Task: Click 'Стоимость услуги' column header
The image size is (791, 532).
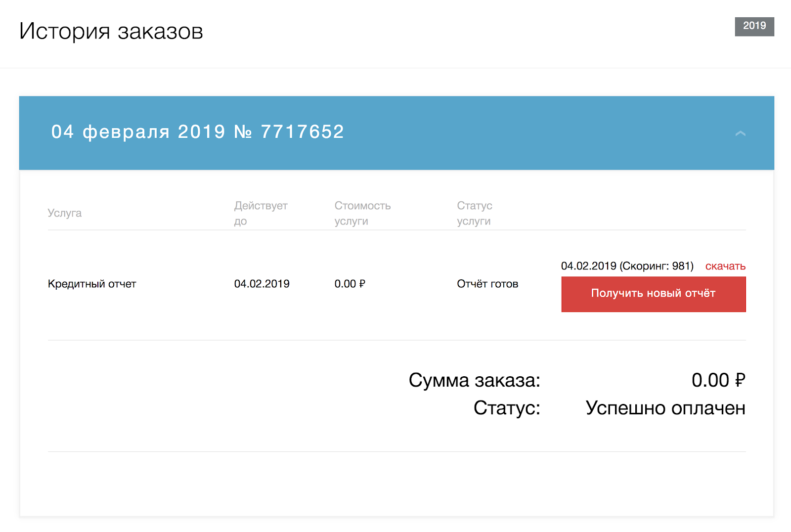Action: click(363, 213)
